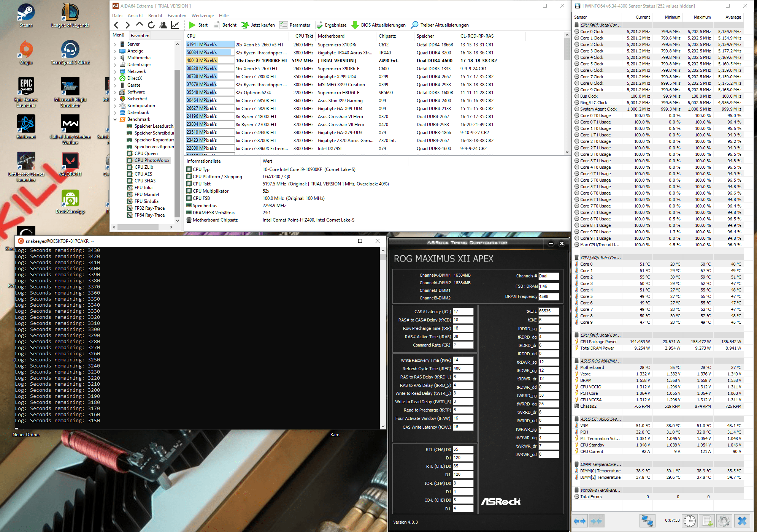Click the HWiNFO network computers icon
The image size is (757, 532).
click(x=647, y=520)
